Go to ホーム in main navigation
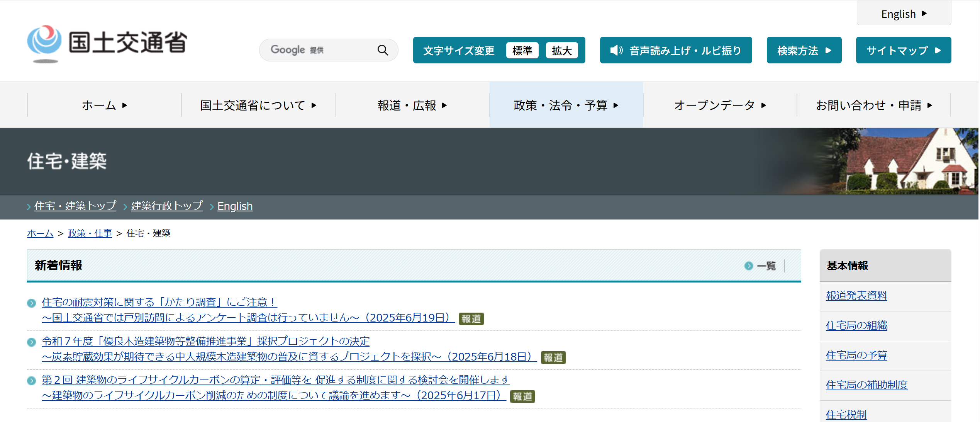Image resolution: width=980 pixels, height=422 pixels. (x=104, y=105)
